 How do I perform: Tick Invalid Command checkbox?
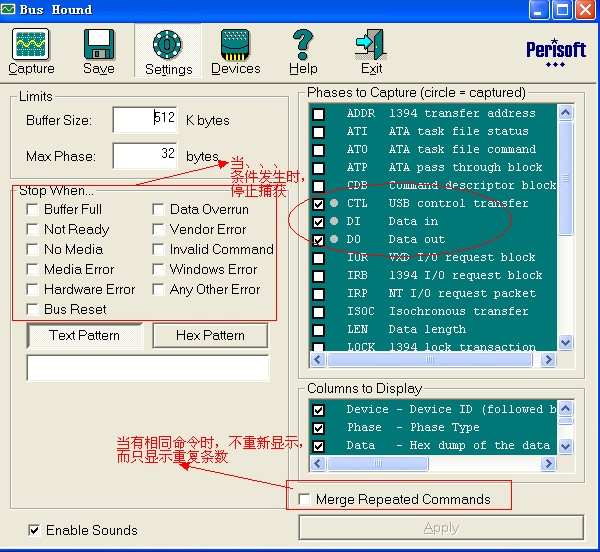(158, 249)
